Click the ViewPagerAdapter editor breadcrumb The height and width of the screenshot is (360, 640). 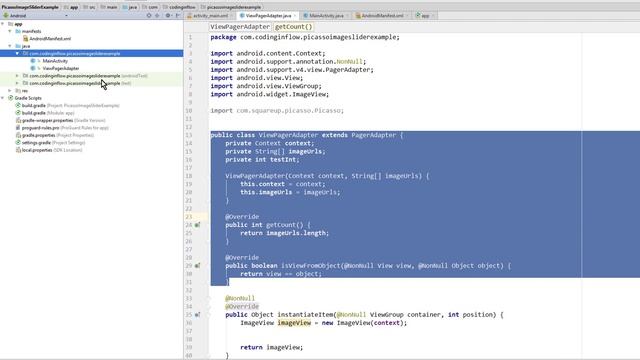coord(240,27)
